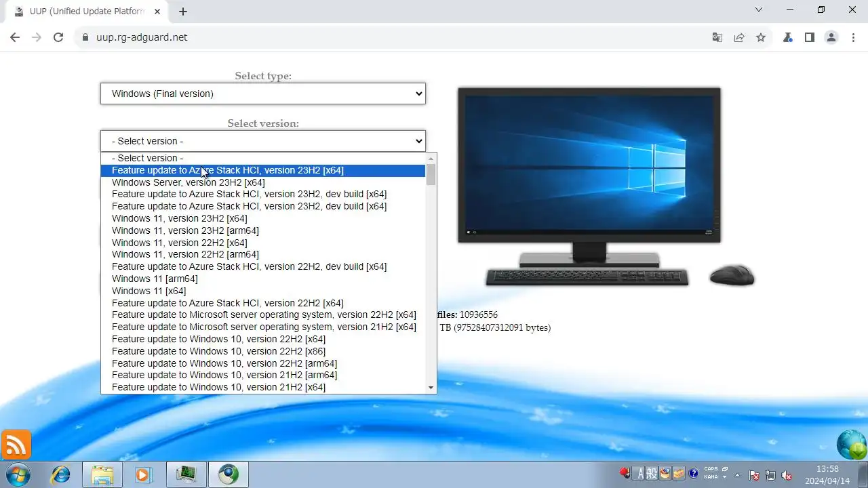Collapse the Select version dropdown
Image resolution: width=868 pixels, height=488 pixels.
point(263,141)
